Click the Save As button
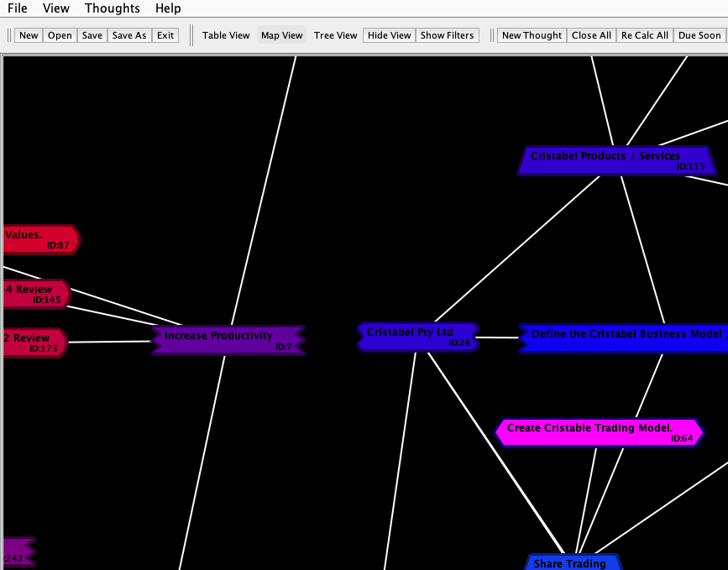 tap(129, 35)
